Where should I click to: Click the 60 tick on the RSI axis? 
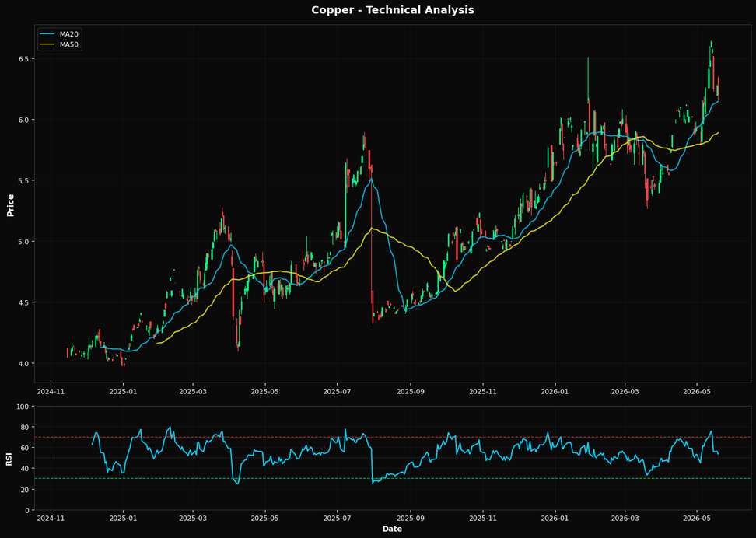26,448
